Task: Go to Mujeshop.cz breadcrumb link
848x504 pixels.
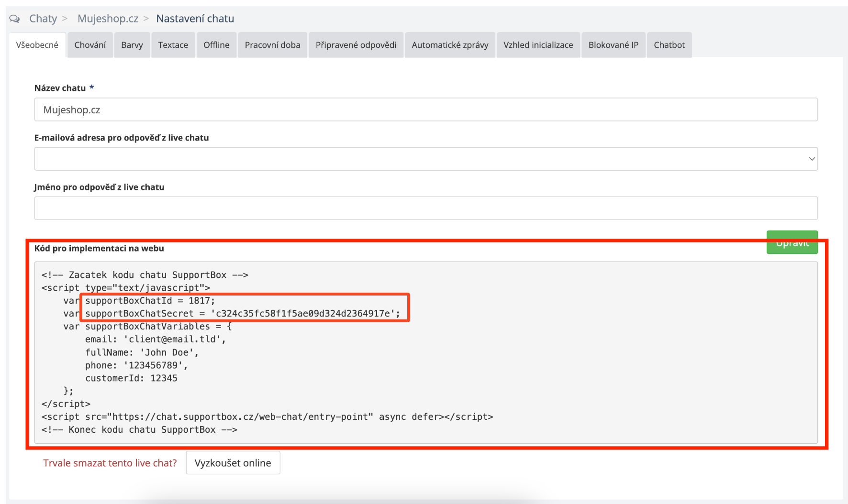Action: pyautogui.click(x=108, y=19)
